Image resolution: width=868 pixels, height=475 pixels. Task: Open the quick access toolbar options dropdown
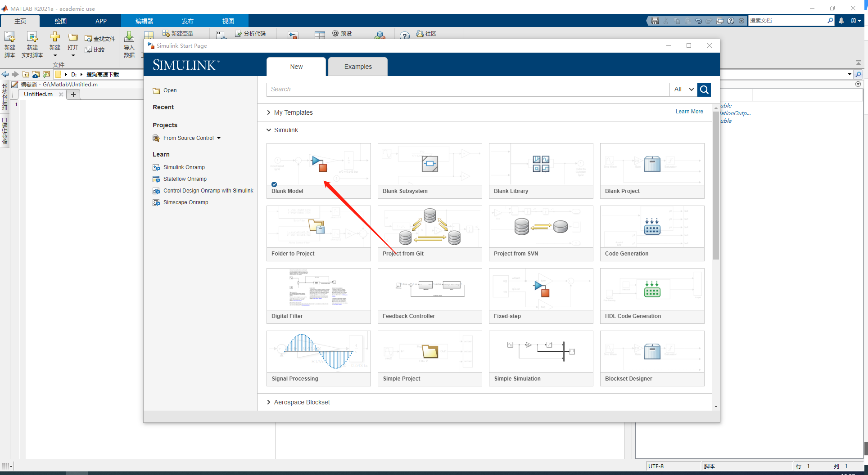pyautogui.click(x=741, y=21)
